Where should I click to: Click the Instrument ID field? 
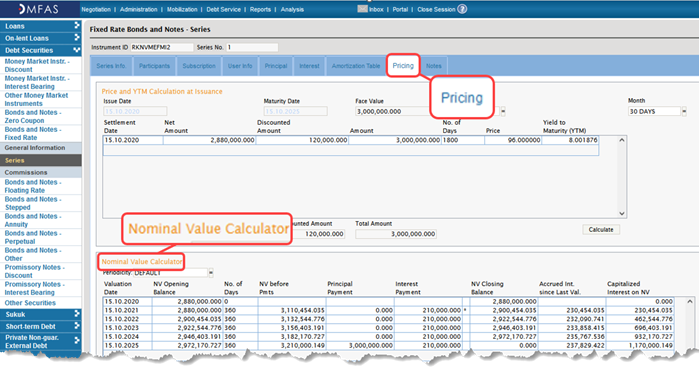tap(162, 47)
